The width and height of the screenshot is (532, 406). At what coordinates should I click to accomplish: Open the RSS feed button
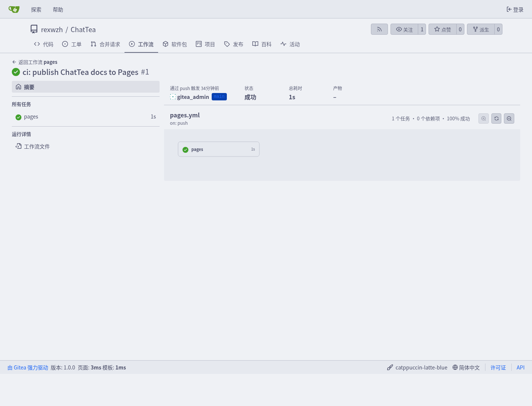(379, 29)
